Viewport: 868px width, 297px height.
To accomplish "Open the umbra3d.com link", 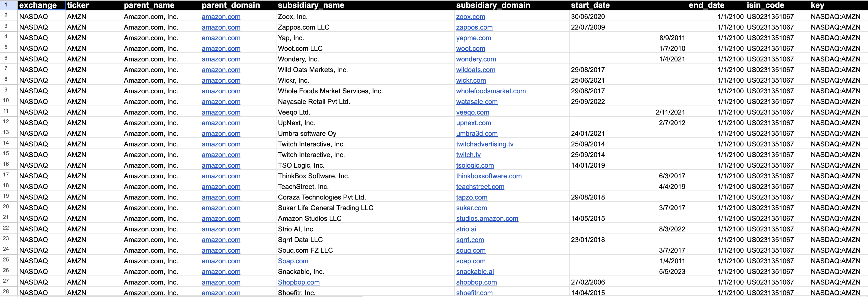I will pos(476,133).
